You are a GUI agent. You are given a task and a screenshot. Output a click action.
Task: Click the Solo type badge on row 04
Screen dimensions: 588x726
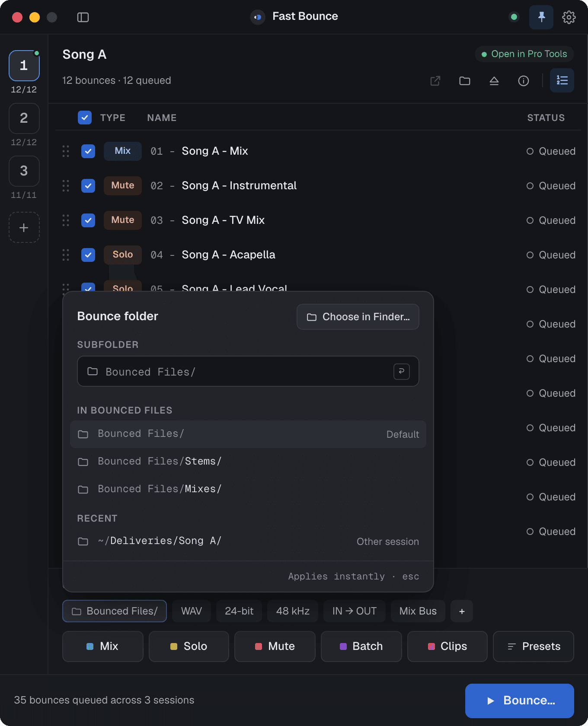pos(123,255)
